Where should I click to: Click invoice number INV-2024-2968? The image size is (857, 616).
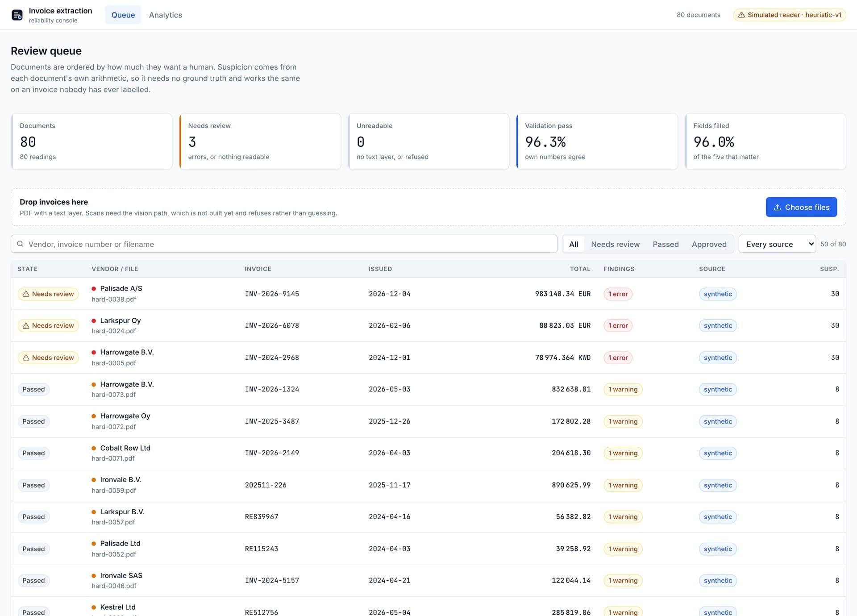pyautogui.click(x=272, y=358)
